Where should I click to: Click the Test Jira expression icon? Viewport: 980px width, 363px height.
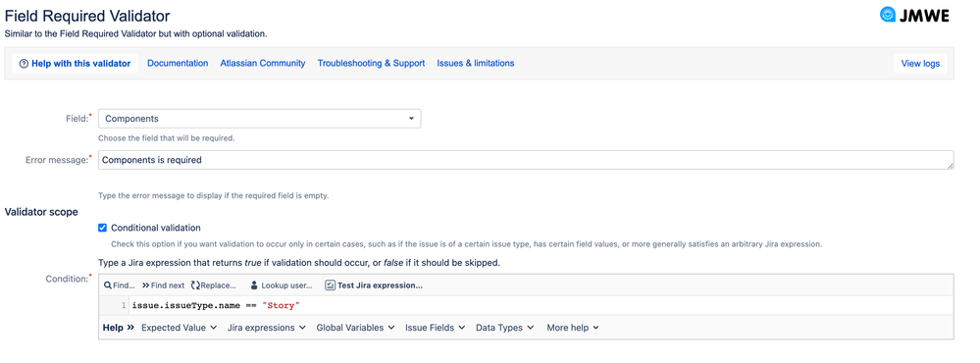coord(330,285)
